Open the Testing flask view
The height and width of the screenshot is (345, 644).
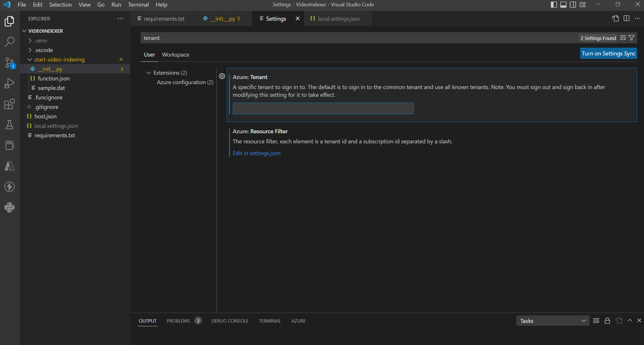coord(9,125)
